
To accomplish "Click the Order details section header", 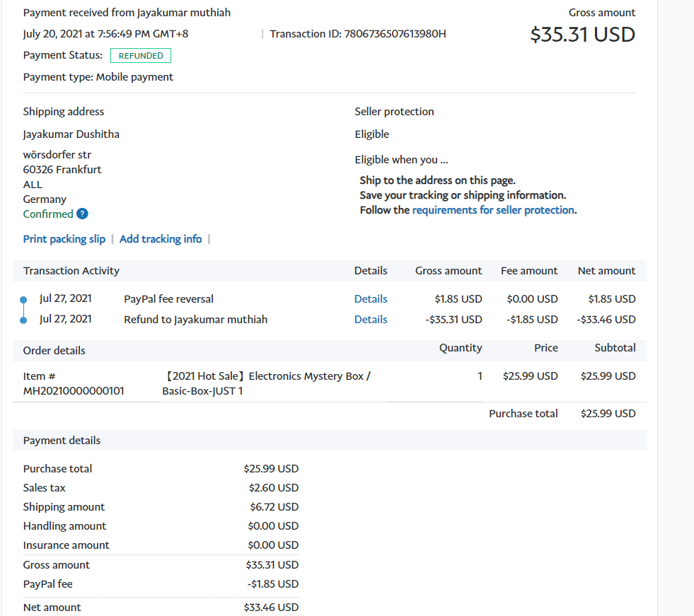I will coord(54,351).
